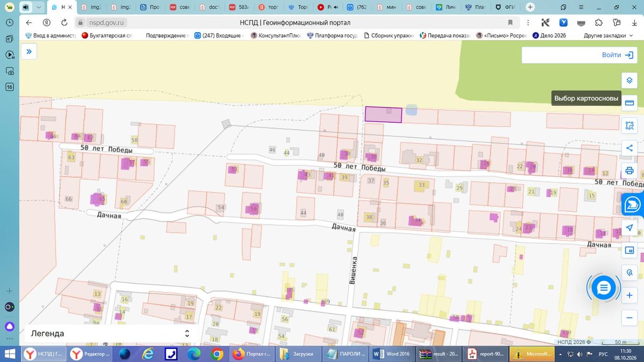Open Другие закладки bookmarks folder

[x=609, y=35]
